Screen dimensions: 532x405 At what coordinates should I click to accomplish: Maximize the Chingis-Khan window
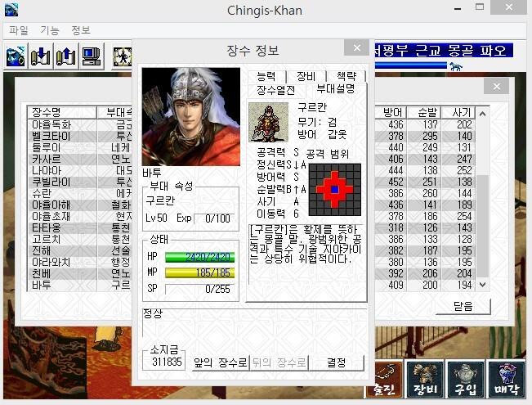[480, 7]
